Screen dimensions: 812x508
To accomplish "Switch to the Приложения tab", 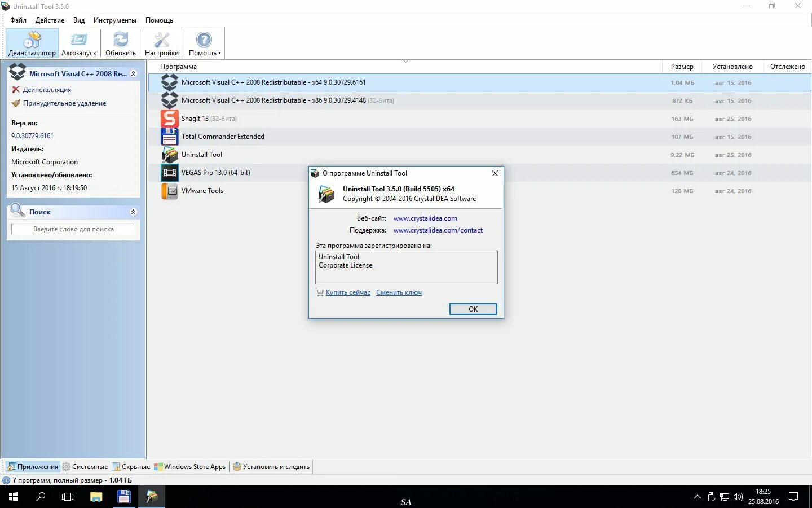I will point(33,467).
